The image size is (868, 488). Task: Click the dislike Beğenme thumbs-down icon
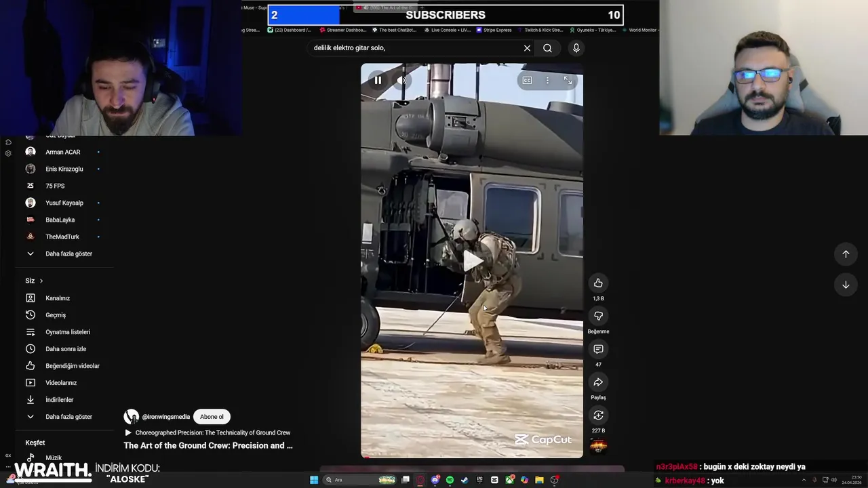(598, 316)
